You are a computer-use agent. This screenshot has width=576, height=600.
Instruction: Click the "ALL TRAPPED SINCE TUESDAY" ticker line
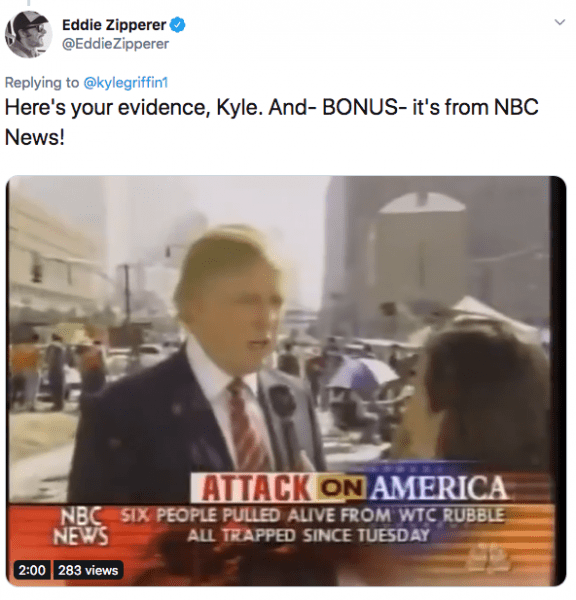(x=308, y=535)
